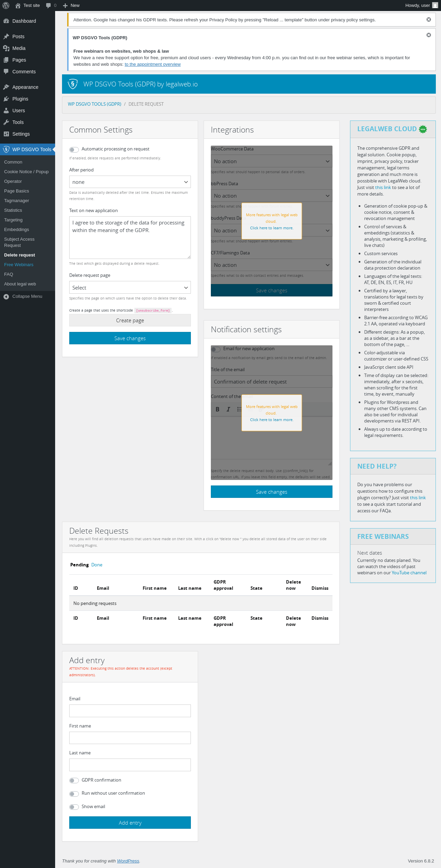The image size is (441, 868).
Task: Click the Last name input field
Action: [130, 765]
